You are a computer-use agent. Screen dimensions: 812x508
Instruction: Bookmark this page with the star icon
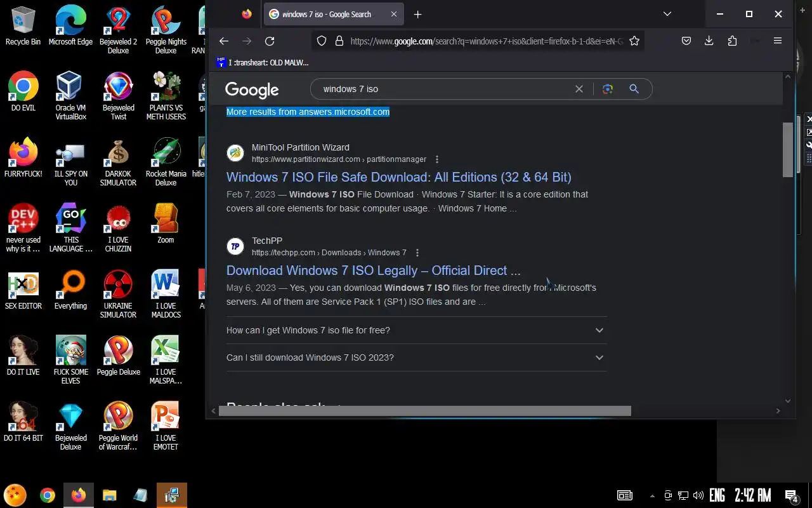click(x=634, y=41)
